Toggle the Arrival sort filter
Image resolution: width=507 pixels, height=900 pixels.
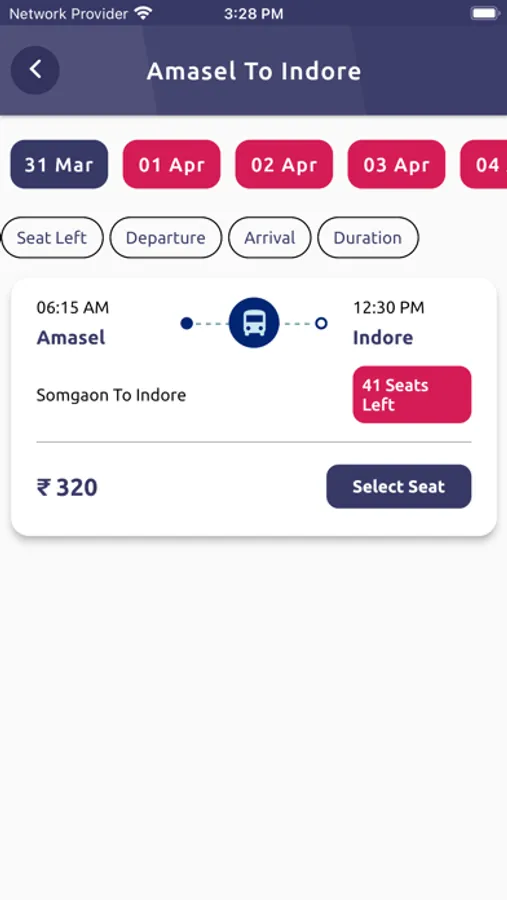[270, 238]
